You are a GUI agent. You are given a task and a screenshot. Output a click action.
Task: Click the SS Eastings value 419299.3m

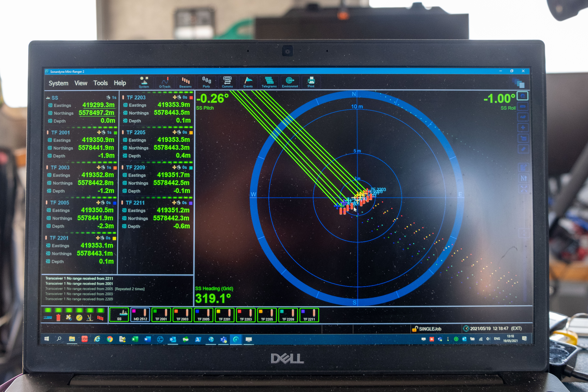point(99,105)
